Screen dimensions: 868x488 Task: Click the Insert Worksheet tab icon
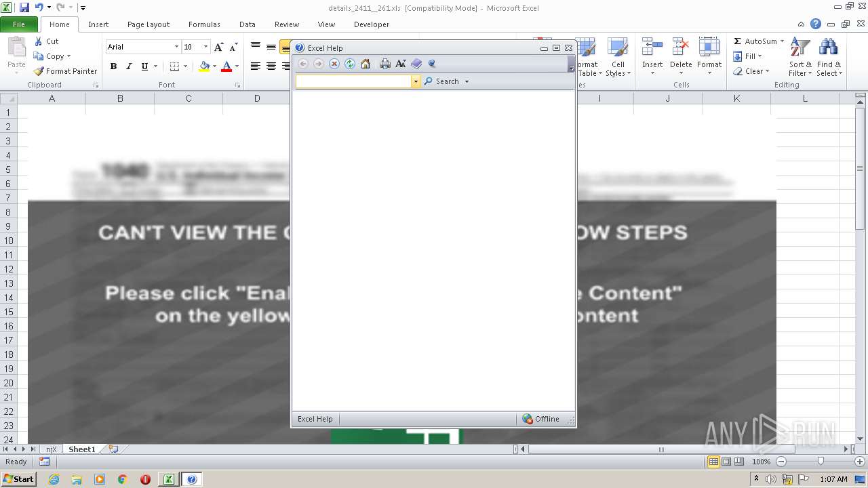pos(113,449)
